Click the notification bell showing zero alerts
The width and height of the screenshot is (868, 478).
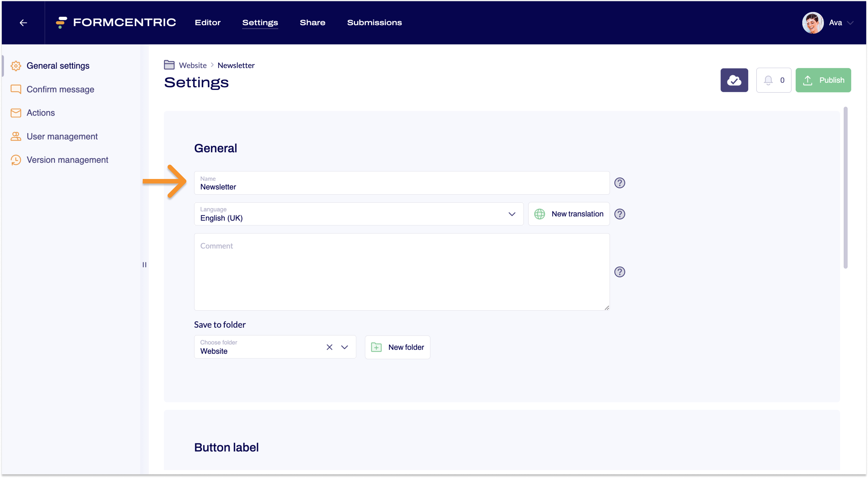[769, 80]
